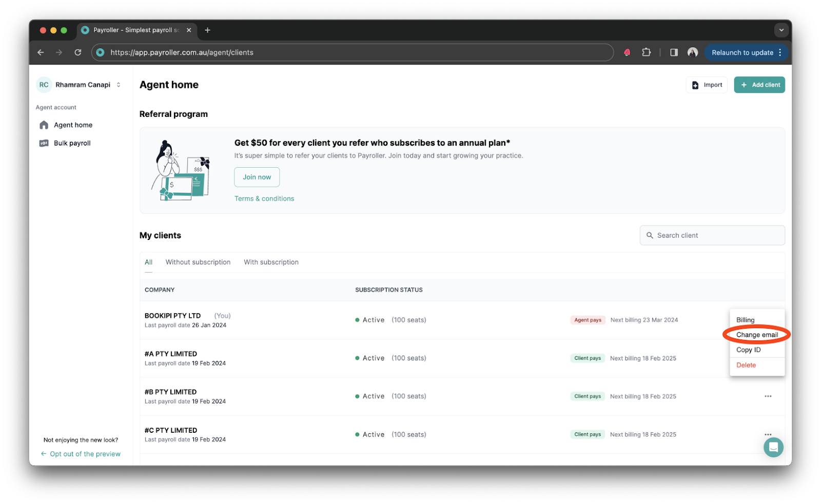
Task: Select the All clients tab
Action: click(x=148, y=262)
